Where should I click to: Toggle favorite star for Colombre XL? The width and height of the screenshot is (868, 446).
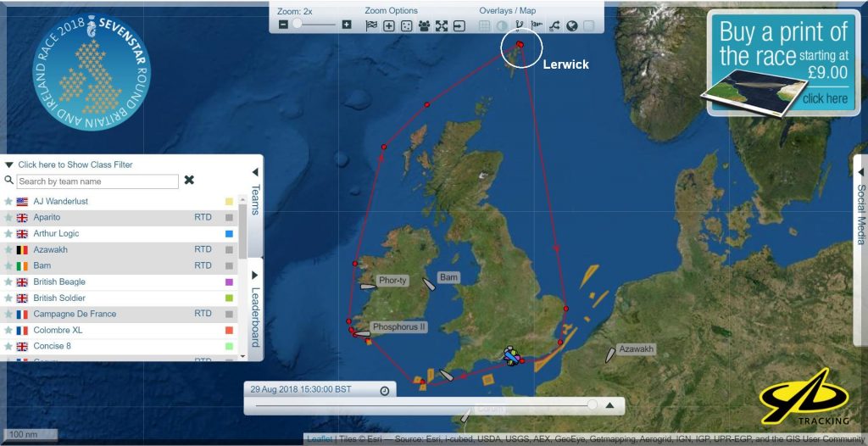click(x=8, y=331)
